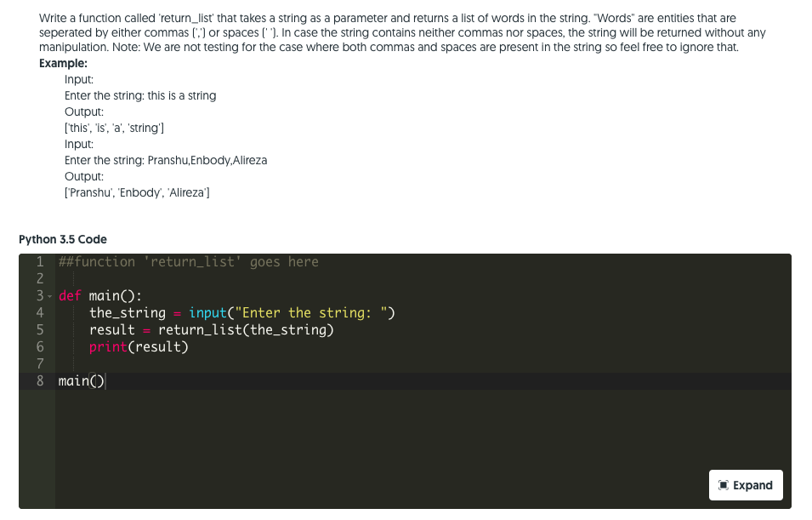812x520 pixels.
Task: Click the 'def' keyword on line 3
Action: click(x=70, y=296)
